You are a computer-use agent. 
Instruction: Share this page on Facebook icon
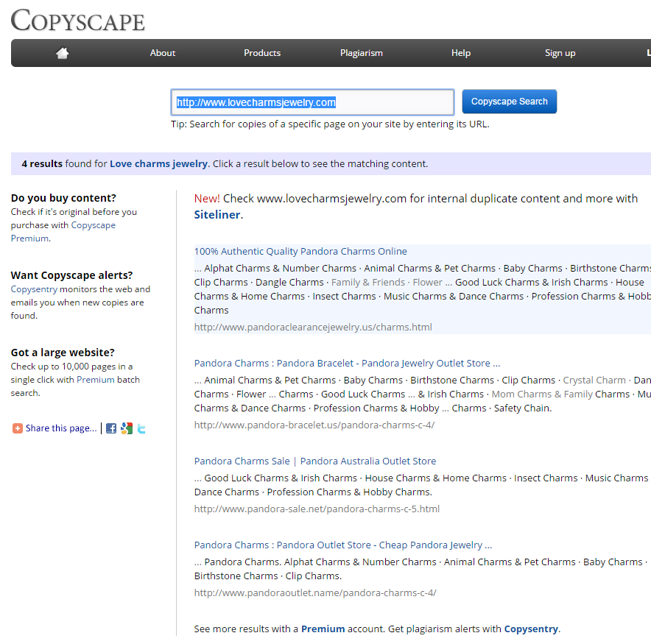[x=111, y=428]
